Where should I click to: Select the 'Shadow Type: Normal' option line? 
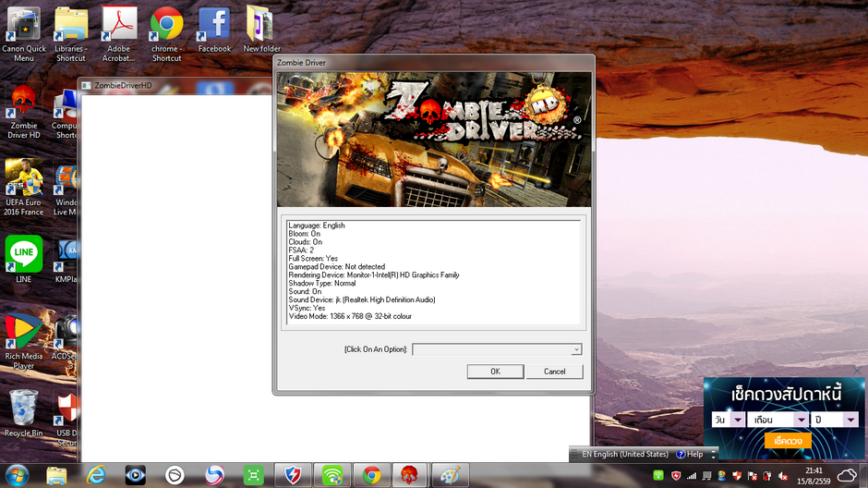(x=321, y=284)
